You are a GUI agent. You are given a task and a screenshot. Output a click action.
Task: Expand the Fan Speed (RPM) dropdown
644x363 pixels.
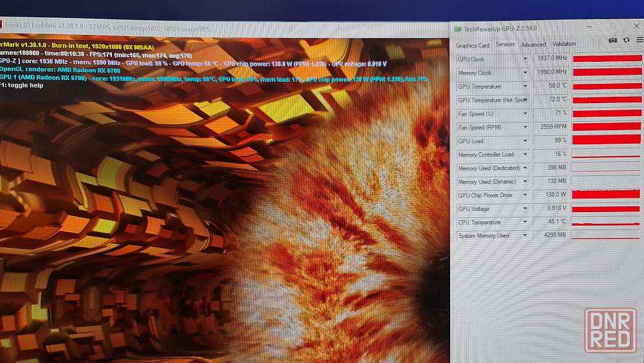pos(525,127)
